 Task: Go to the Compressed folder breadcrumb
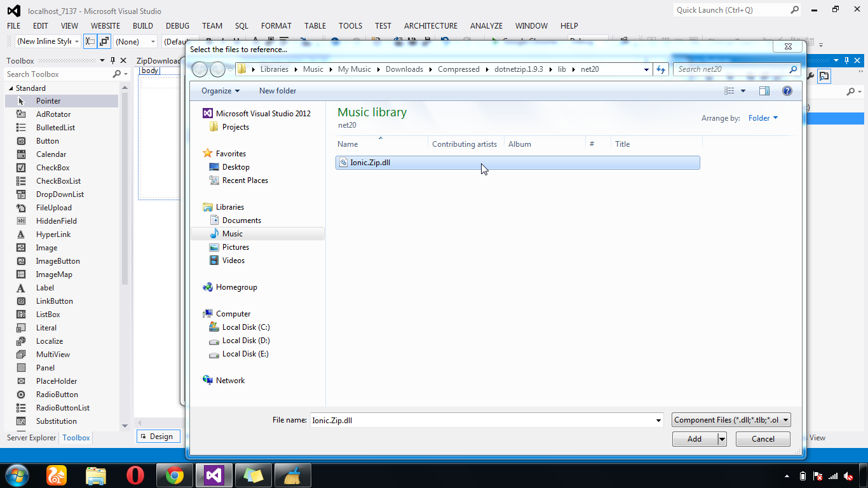click(x=458, y=69)
